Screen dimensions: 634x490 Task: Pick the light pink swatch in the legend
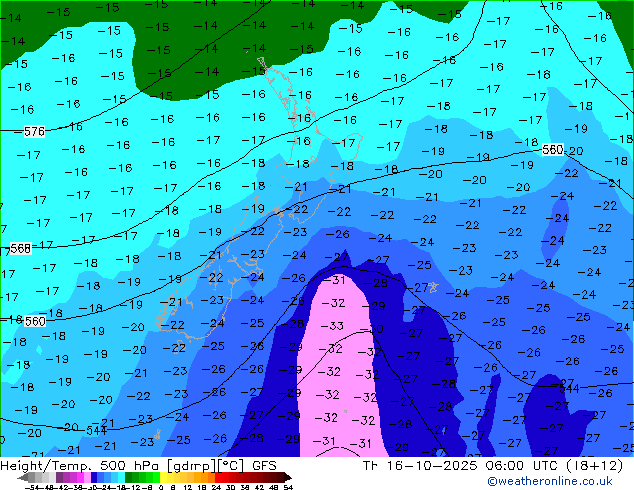[x=87, y=477]
